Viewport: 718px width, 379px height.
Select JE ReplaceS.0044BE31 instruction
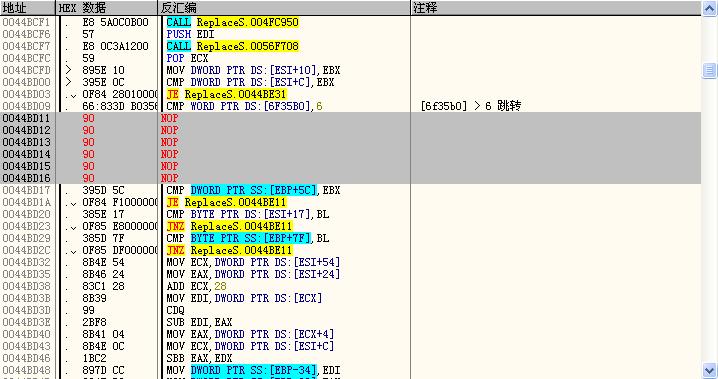pyautogui.click(x=227, y=94)
